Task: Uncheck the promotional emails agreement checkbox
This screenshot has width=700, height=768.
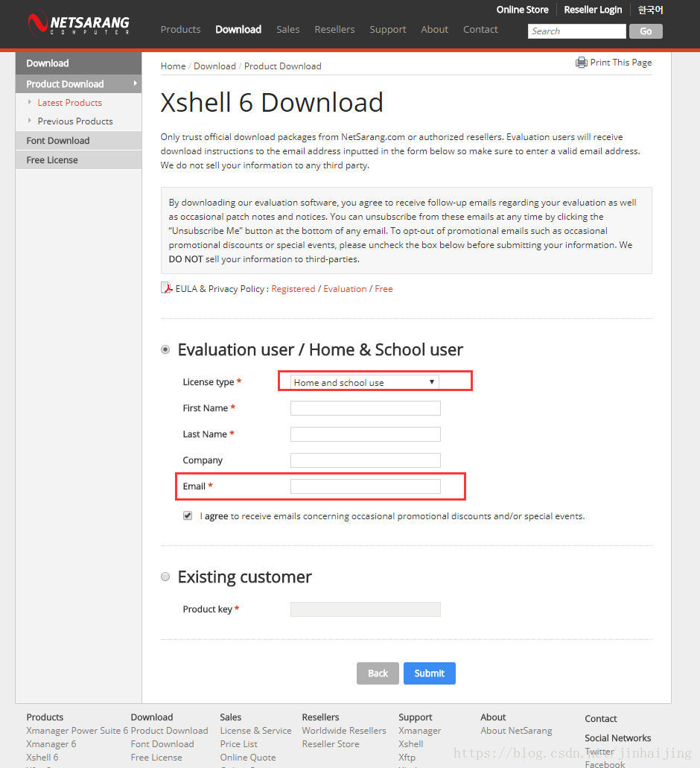Action: pyautogui.click(x=188, y=515)
